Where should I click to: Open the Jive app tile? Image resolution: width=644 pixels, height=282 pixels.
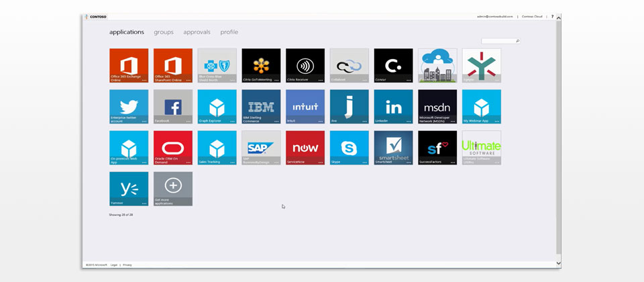(350, 107)
